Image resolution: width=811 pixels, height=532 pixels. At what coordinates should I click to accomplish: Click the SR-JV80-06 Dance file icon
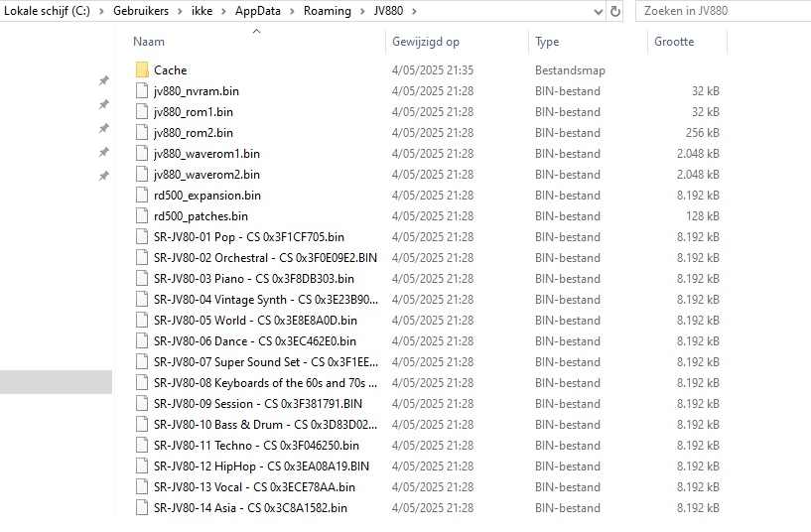click(142, 340)
